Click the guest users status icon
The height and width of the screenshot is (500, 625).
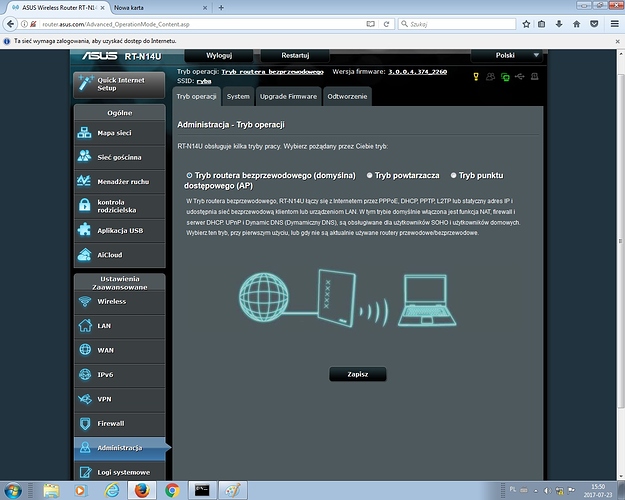click(490, 77)
